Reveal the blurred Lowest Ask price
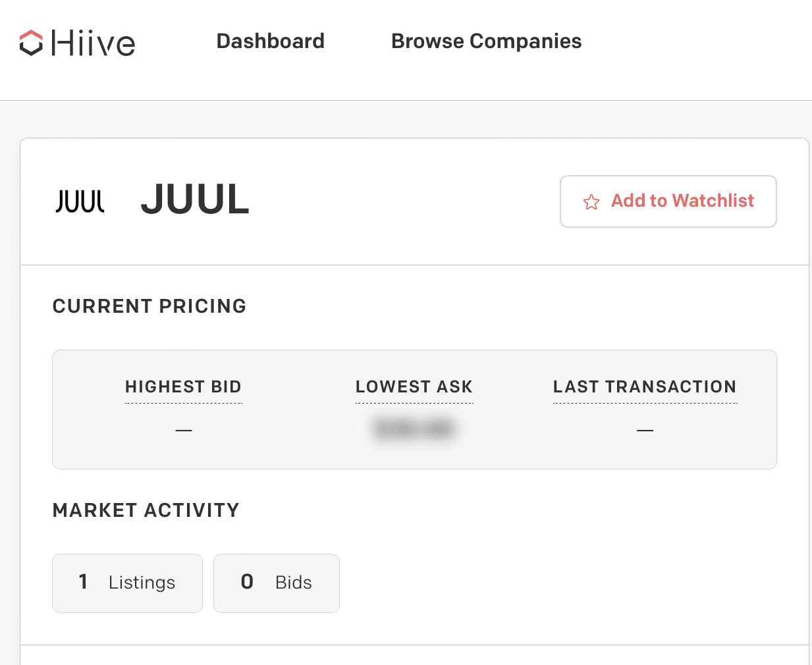 (414, 429)
